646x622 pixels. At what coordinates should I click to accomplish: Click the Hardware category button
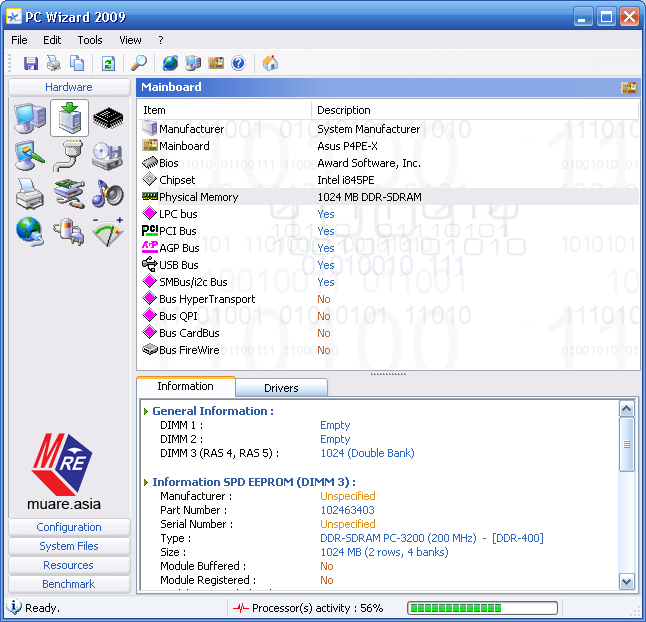(69, 87)
